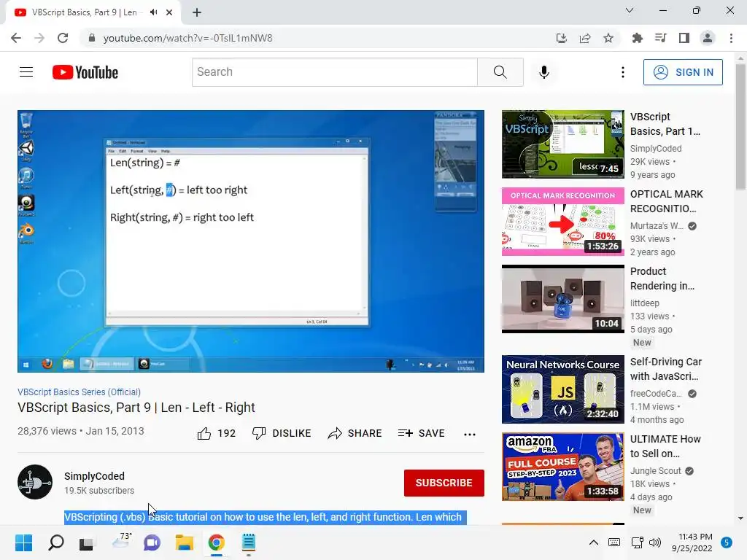Click the SHARE button

coord(355,433)
